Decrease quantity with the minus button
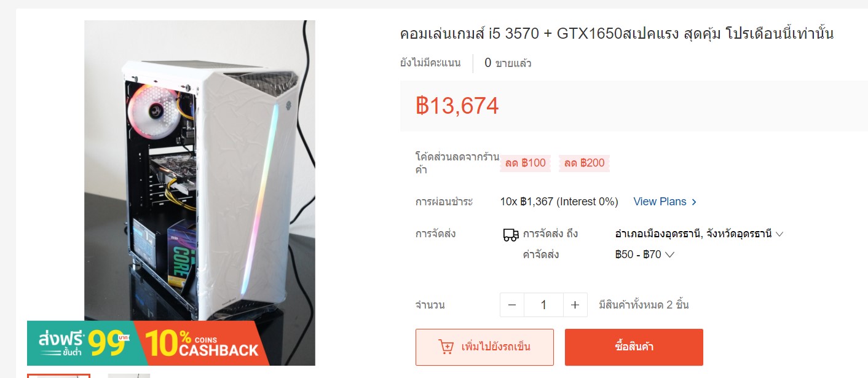Screen dimensions: 868x378 512,305
